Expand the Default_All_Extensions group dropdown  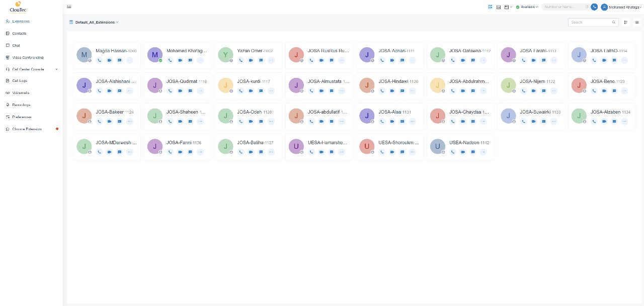[97, 22]
